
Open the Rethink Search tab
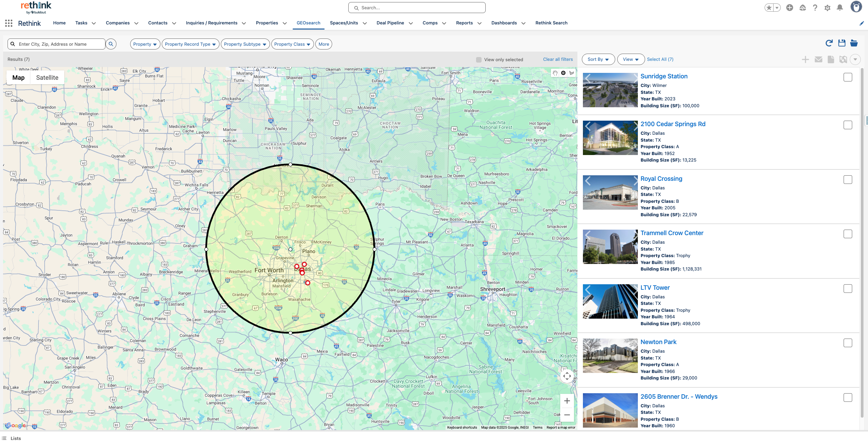[551, 23]
